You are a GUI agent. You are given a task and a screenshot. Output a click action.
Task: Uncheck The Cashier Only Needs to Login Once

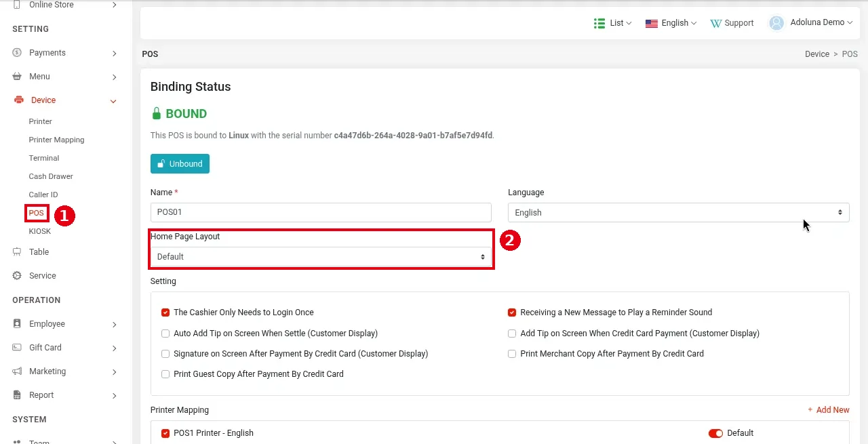[165, 312]
